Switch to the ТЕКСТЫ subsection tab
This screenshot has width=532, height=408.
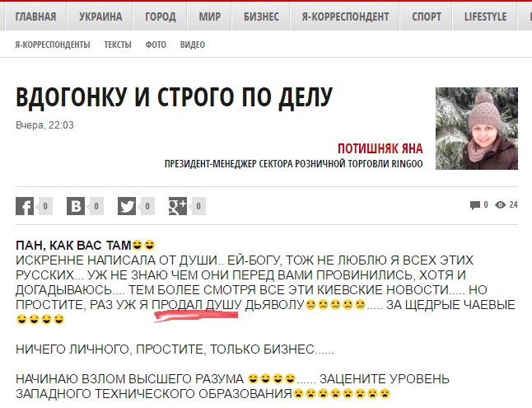(x=118, y=45)
